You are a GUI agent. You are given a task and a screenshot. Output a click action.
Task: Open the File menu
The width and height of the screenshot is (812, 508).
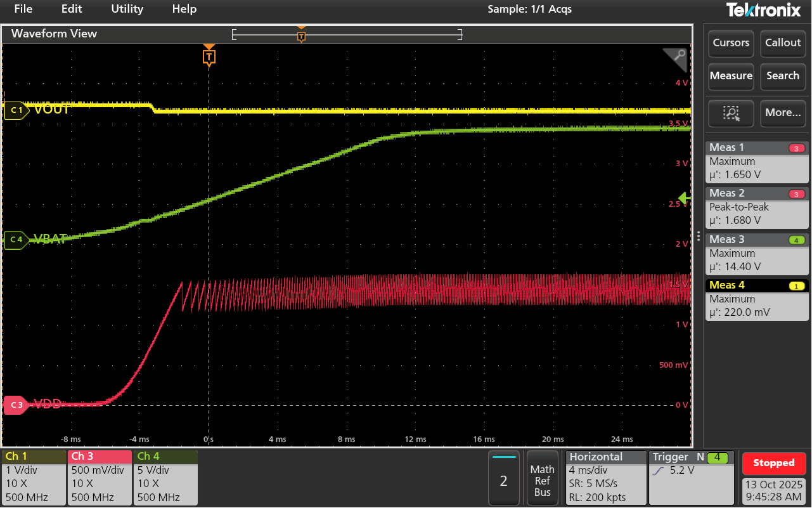(23, 9)
